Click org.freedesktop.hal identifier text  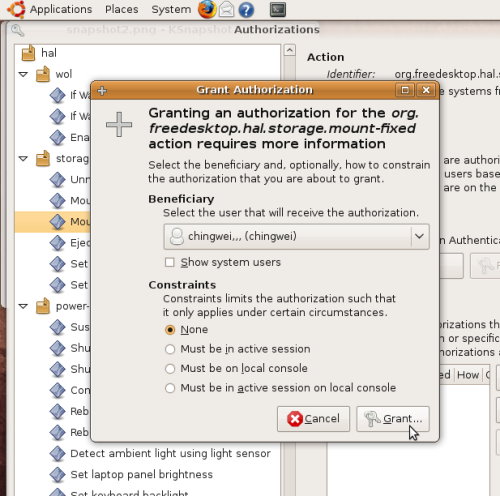[x=447, y=74]
